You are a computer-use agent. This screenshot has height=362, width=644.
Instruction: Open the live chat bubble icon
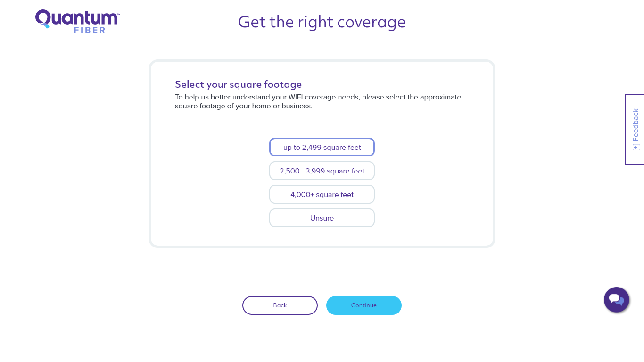coord(617,300)
